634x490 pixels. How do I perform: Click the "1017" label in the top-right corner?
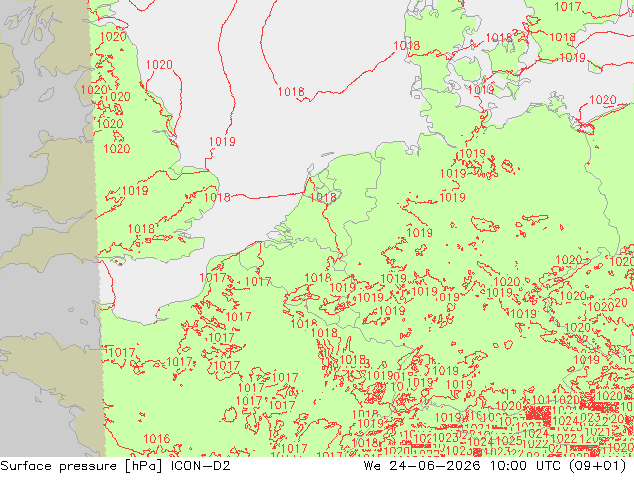click(568, 6)
